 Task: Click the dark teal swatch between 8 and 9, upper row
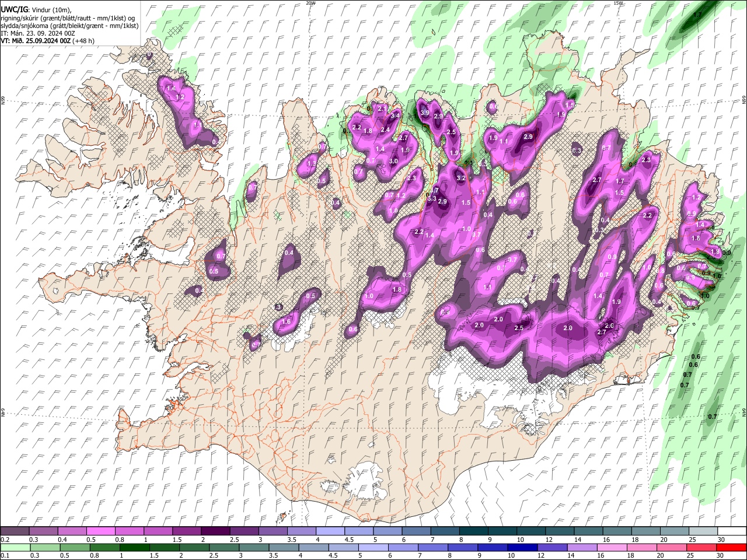(x=474, y=531)
